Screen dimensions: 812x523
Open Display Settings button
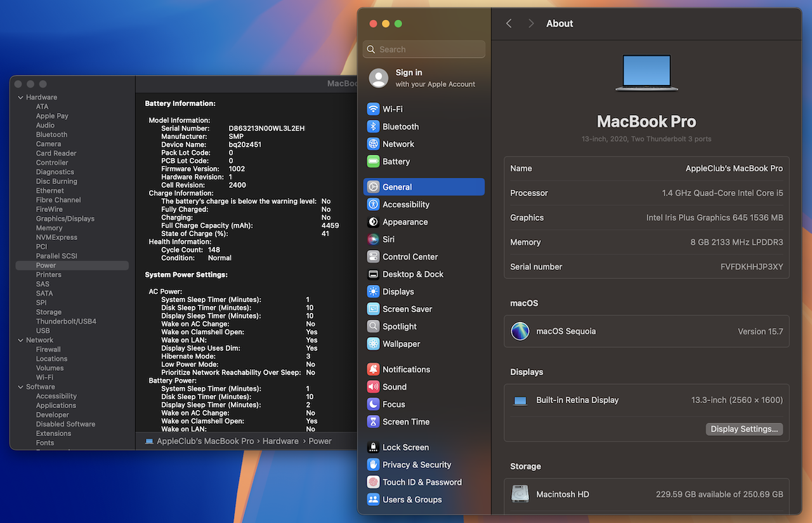[744, 429]
